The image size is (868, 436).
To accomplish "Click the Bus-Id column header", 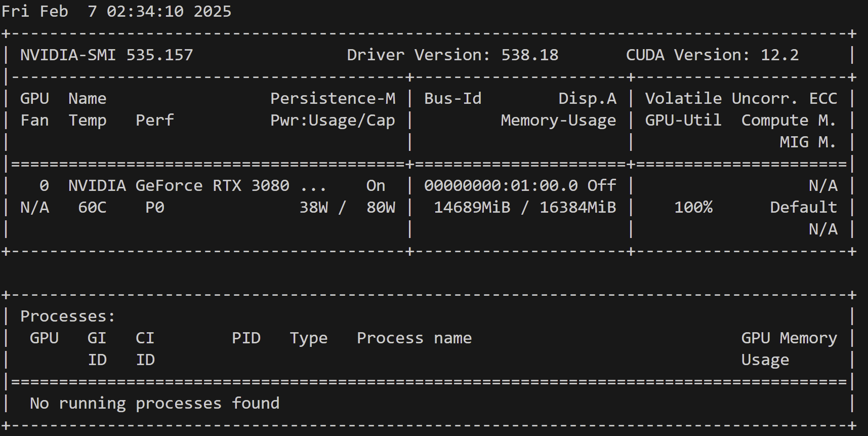I will point(452,98).
